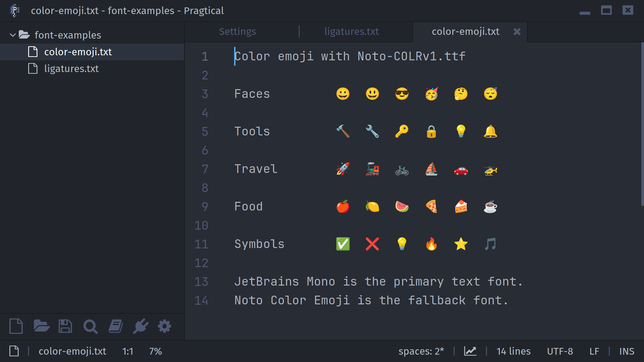The width and height of the screenshot is (644, 362).
Task: Click the spaces: 2* indentation indicator
Action: point(421,351)
